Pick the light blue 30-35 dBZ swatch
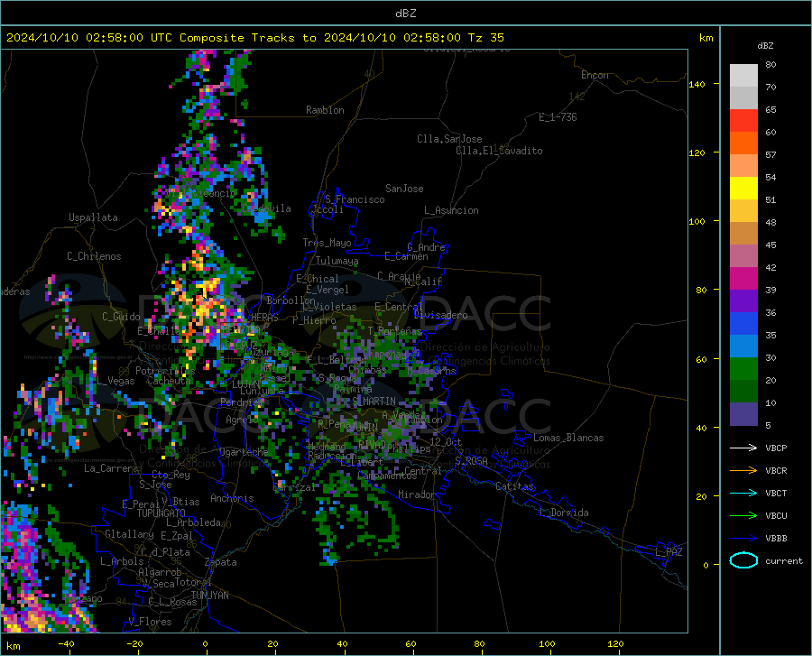812x656 pixels. pos(743,346)
